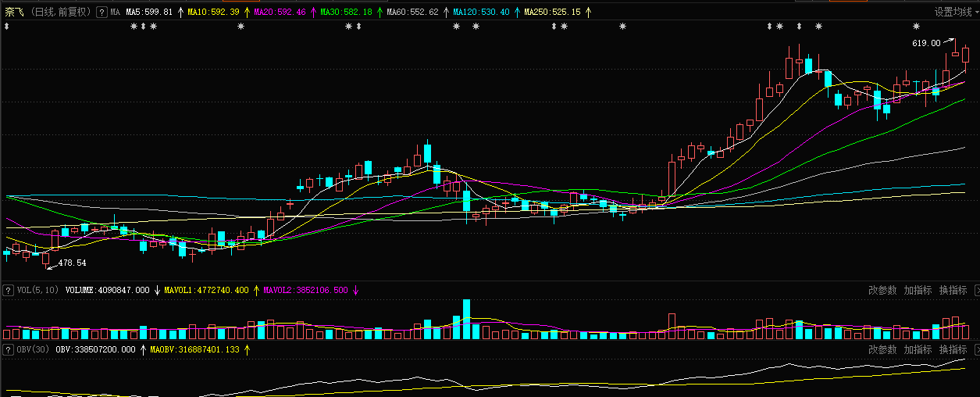Click the 619.00 high price label
This screenshot has width=980, height=397.
(926, 44)
